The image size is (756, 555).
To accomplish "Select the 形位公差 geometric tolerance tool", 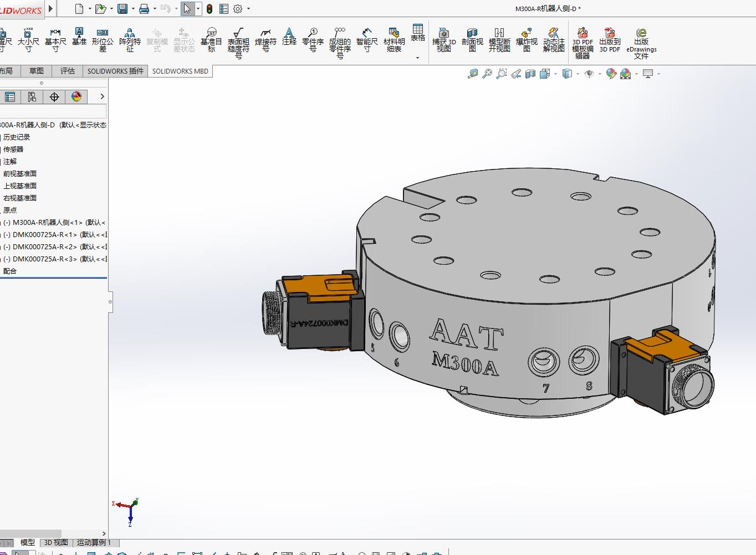I will (103, 40).
